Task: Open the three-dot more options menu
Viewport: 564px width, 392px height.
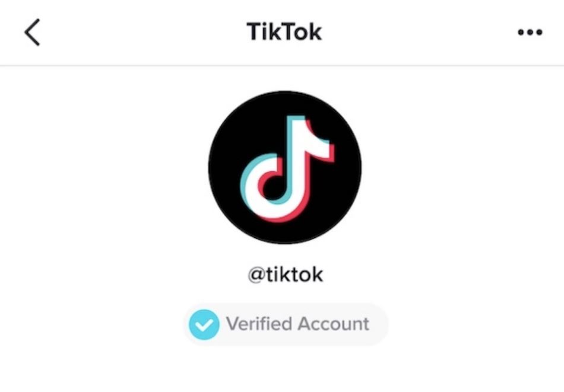Action: coord(530,33)
